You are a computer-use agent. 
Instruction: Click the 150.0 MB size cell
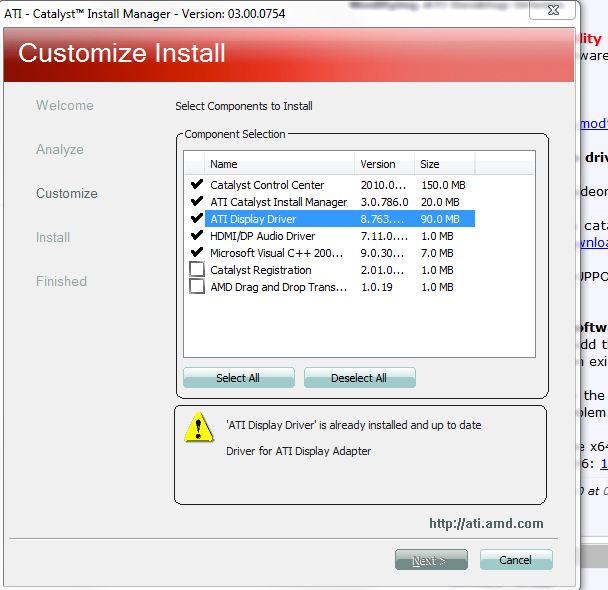pyautogui.click(x=443, y=185)
